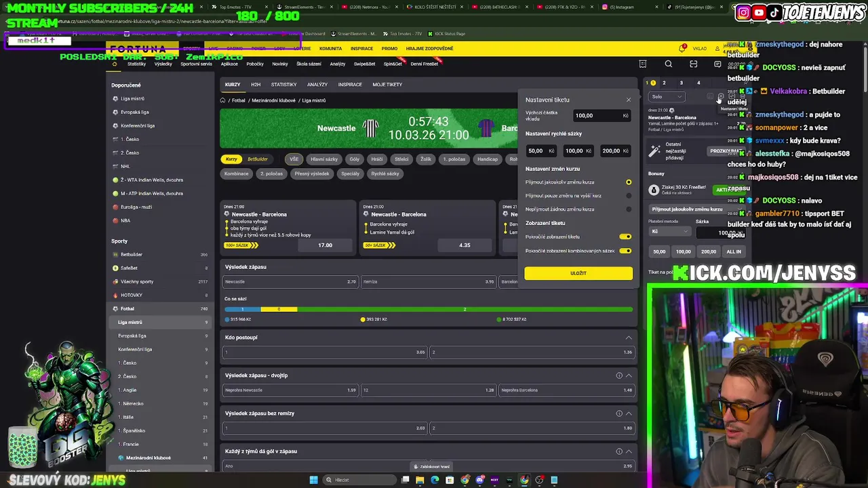Screen dimensions: 868x488
Task: Switch to BetBuilder toggle pill
Action: point(258,159)
